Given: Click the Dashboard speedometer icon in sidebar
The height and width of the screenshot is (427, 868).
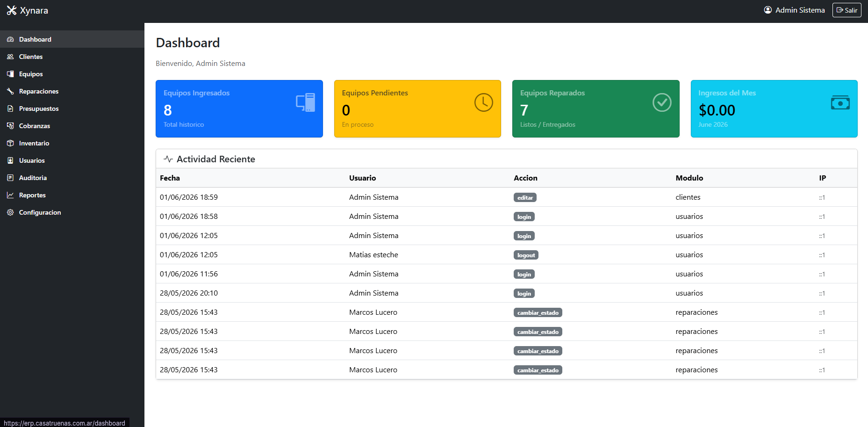Looking at the screenshot, I should pos(10,39).
